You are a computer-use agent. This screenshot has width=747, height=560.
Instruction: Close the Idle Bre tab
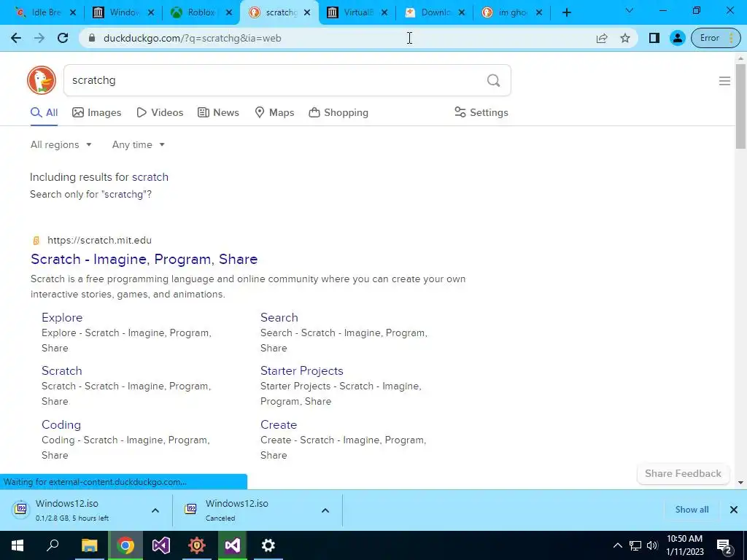click(72, 12)
